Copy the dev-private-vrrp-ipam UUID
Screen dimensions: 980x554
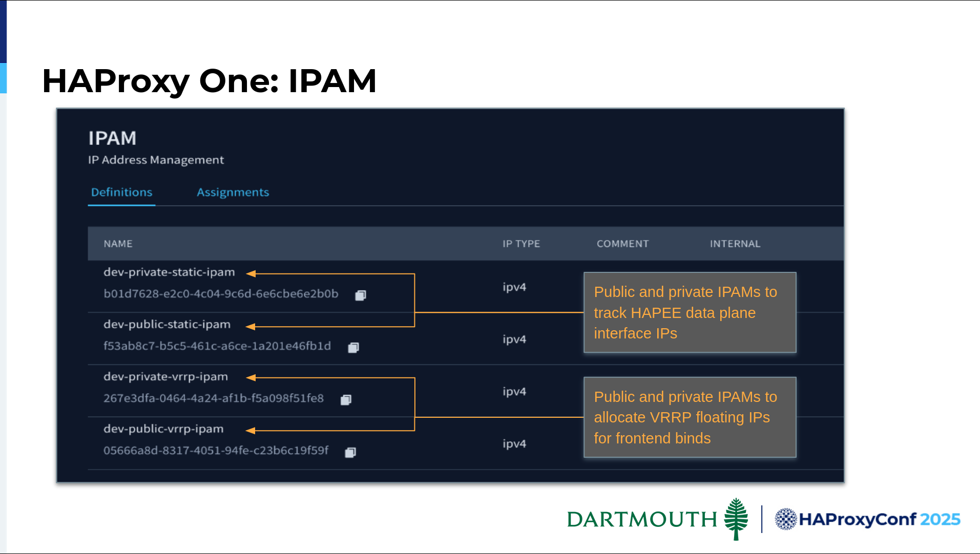(346, 400)
